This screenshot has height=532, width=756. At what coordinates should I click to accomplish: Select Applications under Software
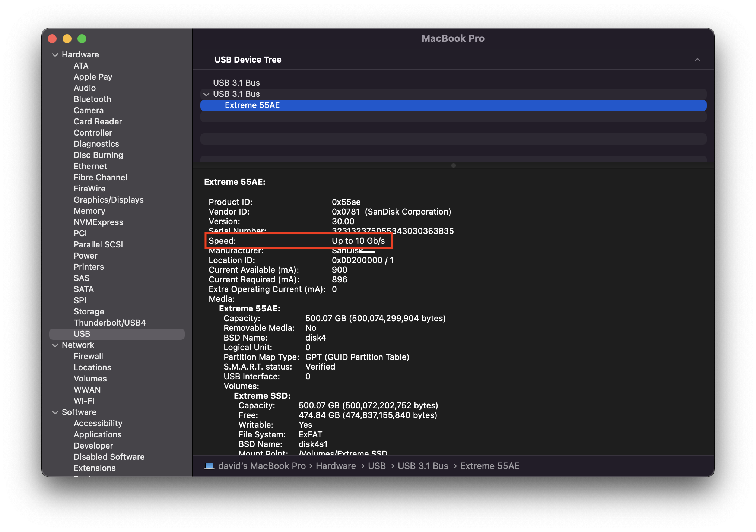[x=98, y=434]
